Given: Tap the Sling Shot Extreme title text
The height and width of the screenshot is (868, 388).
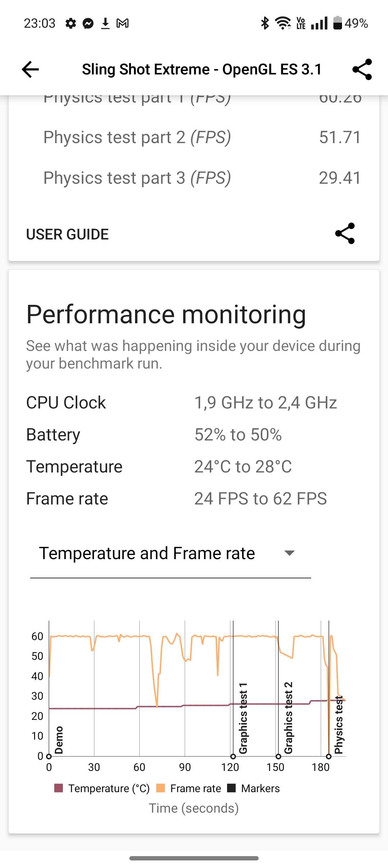Looking at the screenshot, I should coord(202,69).
